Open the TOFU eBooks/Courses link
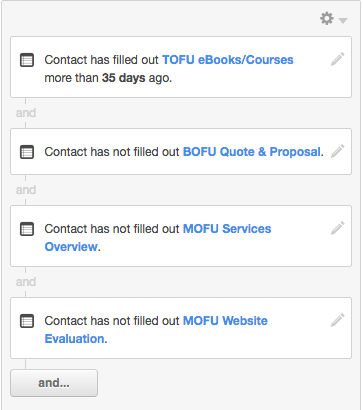This screenshot has width=363, height=410. [x=228, y=60]
